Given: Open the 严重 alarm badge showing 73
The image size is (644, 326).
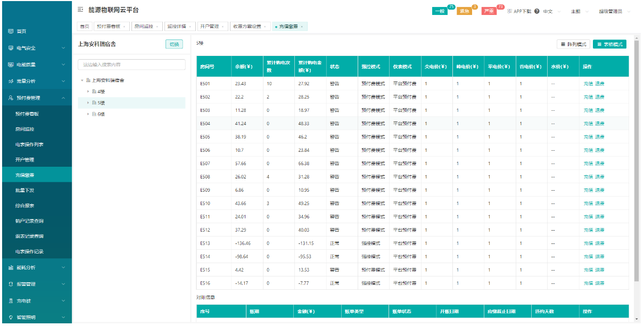Looking at the screenshot, I should (x=489, y=12).
